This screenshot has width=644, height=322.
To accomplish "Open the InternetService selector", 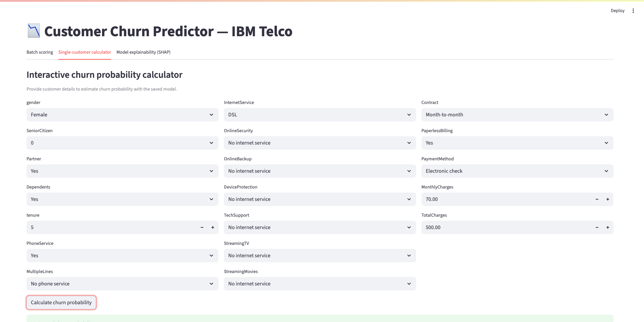I will point(319,115).
